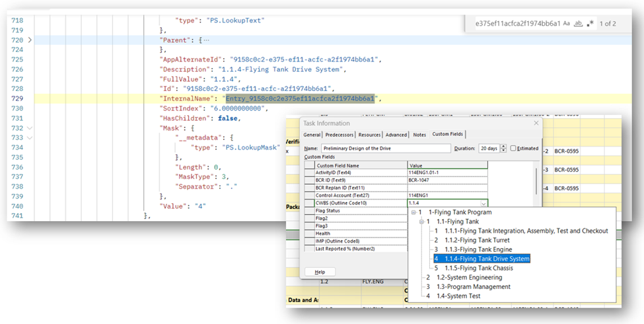Select the Flag3 custom field row
This screenshot has height=324, width=644.
pyautogui.click(x=356, y=226)
